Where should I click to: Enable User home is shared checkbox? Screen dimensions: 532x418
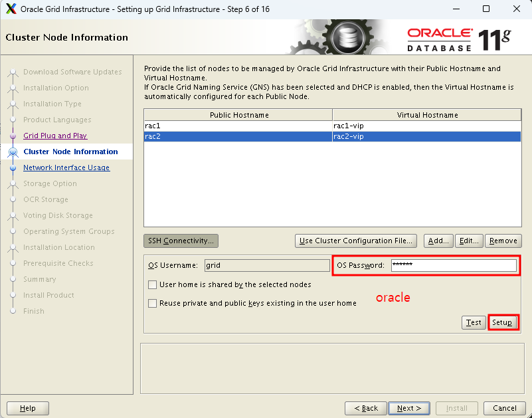152,284
